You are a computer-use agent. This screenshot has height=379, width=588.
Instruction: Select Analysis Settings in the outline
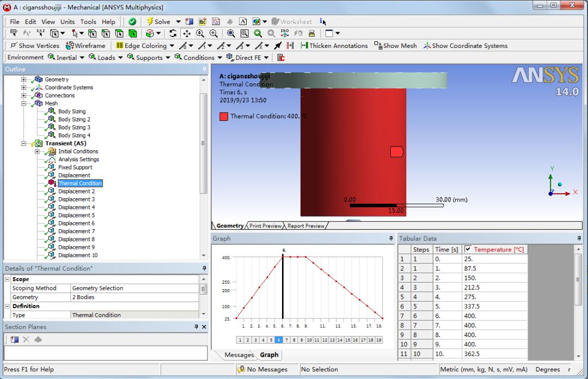coord(78,159)
